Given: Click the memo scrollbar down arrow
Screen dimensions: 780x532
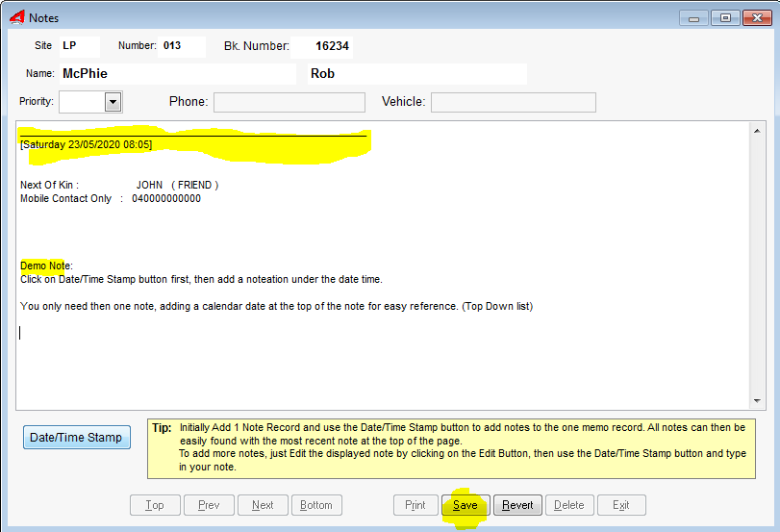Looking at the screenshot, I should [757, 400].
